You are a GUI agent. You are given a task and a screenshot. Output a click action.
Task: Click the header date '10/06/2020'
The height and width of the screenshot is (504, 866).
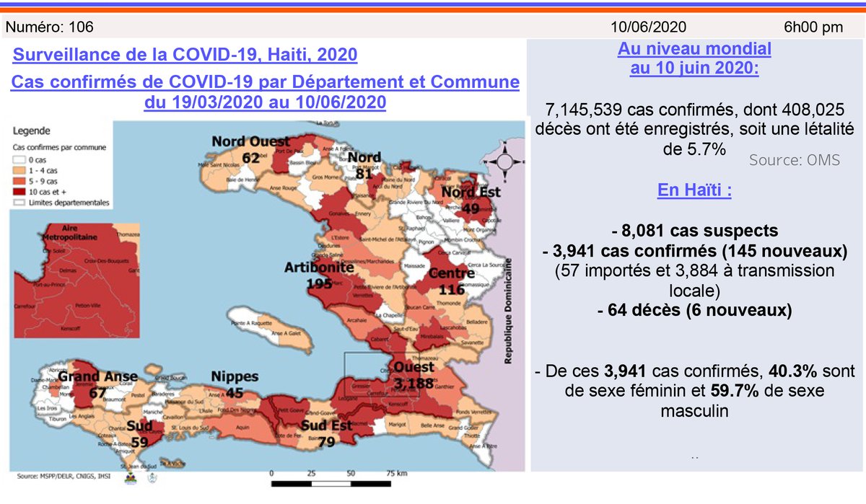click(x=649, y=27)
